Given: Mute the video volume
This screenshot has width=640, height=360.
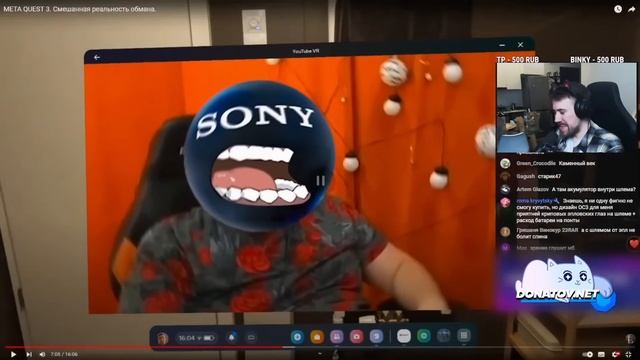Looking at the screenshot, I should (42, 354).
